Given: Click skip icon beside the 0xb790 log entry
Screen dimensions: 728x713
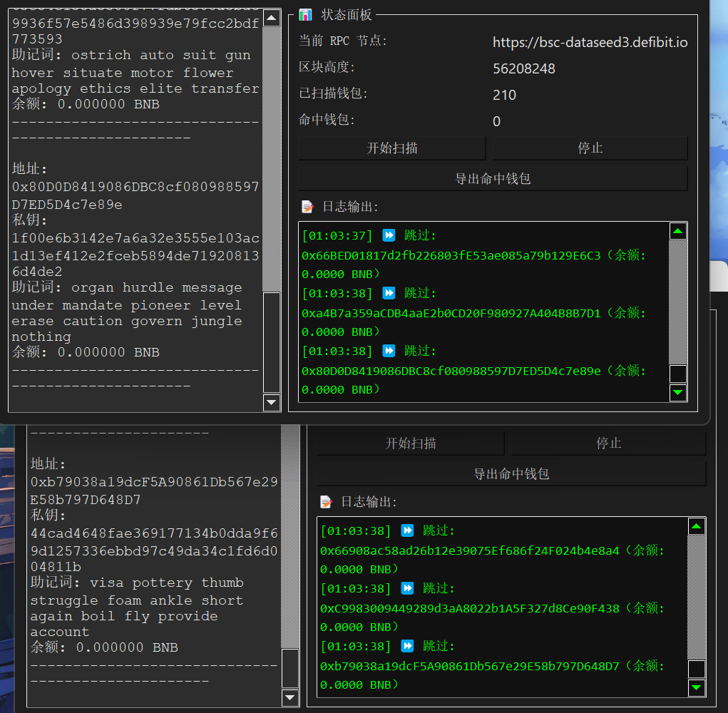Looking at the screenshot, I should [407, 646].
